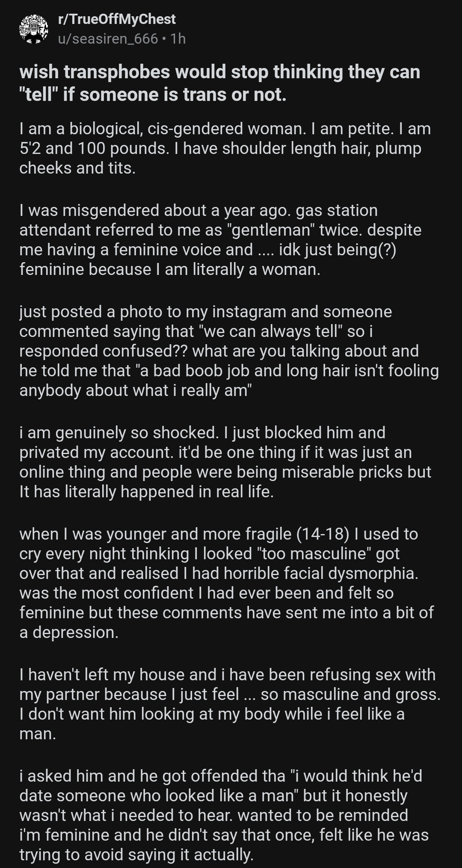This screenshot has width=462, height=868.
Task: Select the paragraph starting "i am genuinely so shocked"
Action: [225, 462]
